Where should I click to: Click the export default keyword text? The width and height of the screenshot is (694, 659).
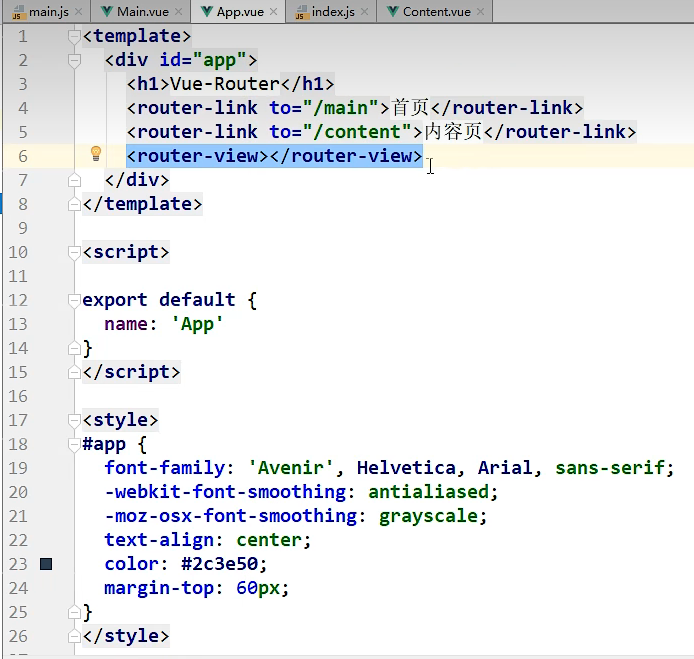tap(159, 301)
